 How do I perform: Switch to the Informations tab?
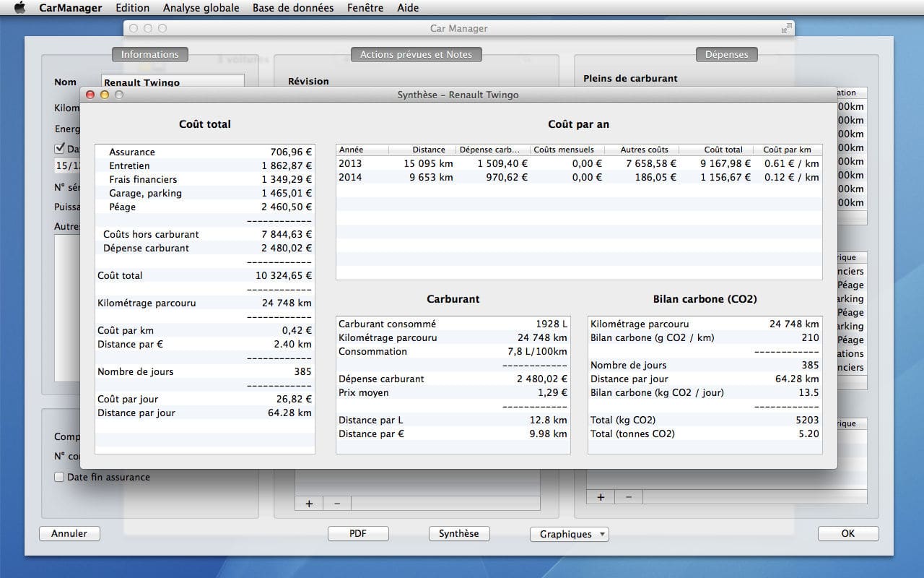150,54
